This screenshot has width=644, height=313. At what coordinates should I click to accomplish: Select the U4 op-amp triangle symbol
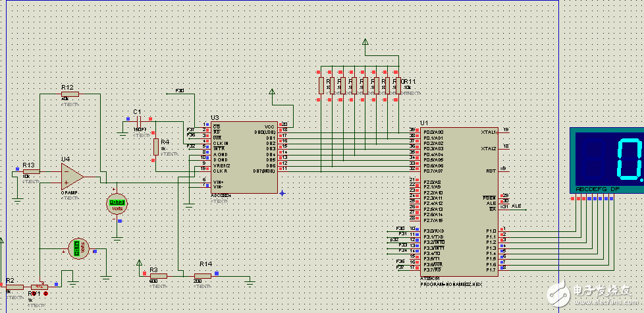(71, 176)
